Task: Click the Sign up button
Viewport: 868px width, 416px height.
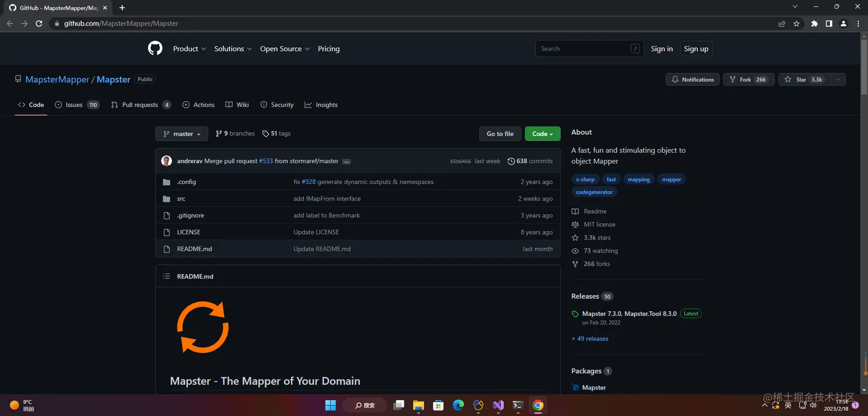Action: [x=696, y=49]
